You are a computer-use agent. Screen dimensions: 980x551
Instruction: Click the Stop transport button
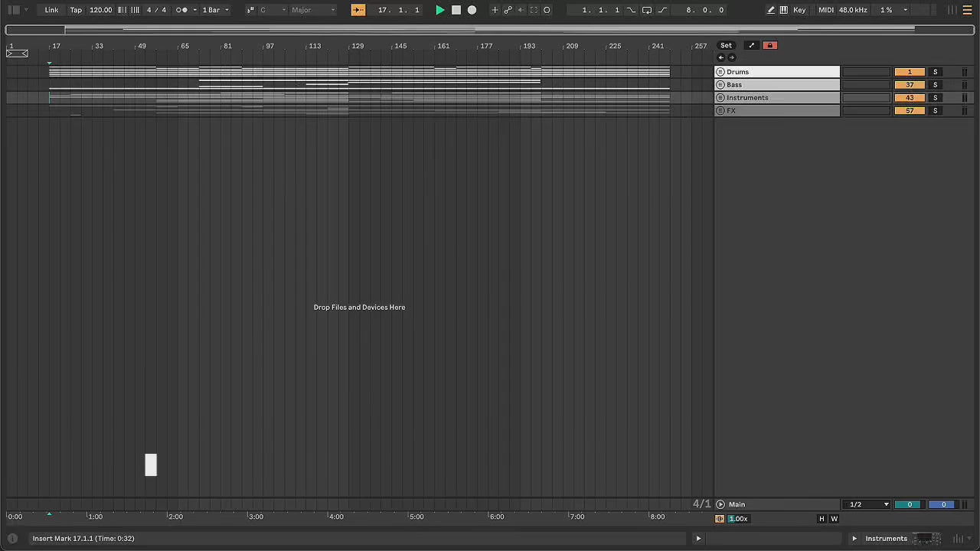tap(456, 10)
